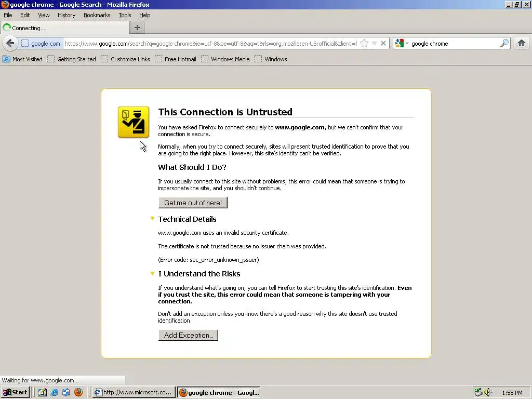Switch to the microsoft.com taskbar window

click(135, 392)
